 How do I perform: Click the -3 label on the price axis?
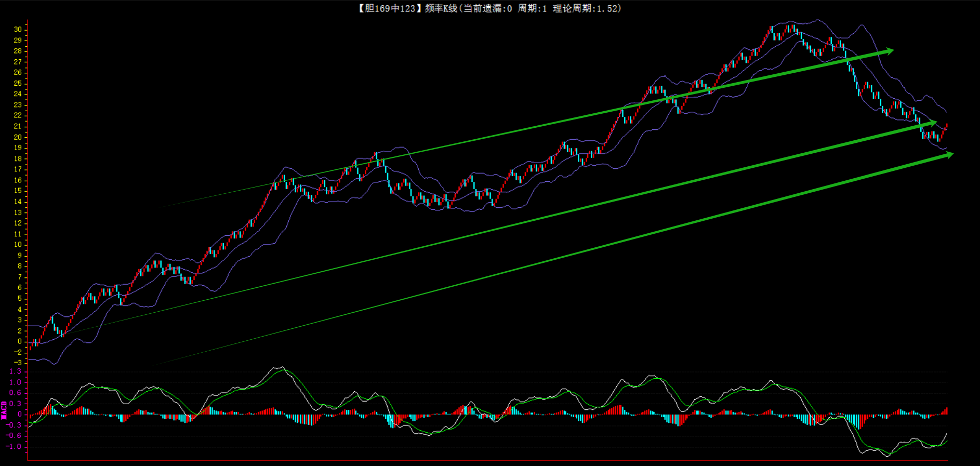[x=18, y=363]
